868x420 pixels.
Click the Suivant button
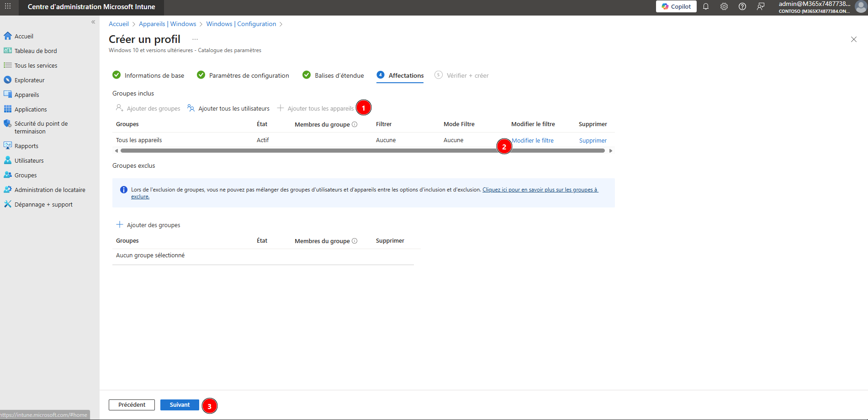(x=180, y=405)
